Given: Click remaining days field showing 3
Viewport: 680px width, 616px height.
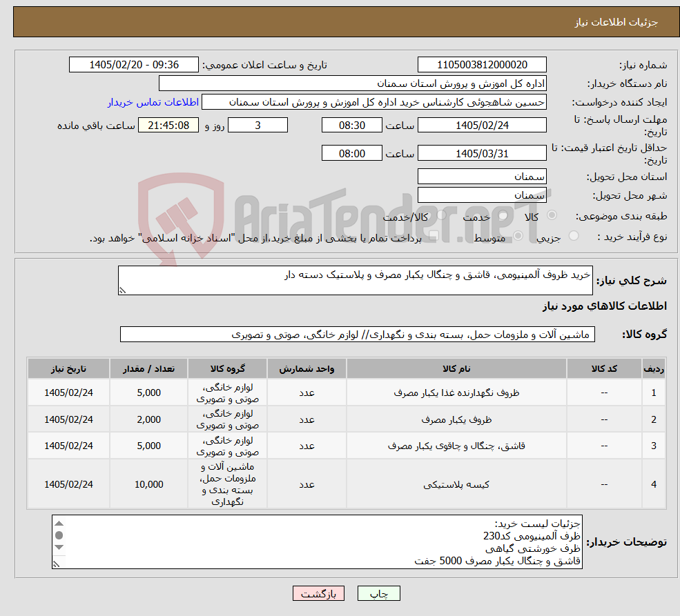Looking at the screenshot, I should tap(258, 126).
